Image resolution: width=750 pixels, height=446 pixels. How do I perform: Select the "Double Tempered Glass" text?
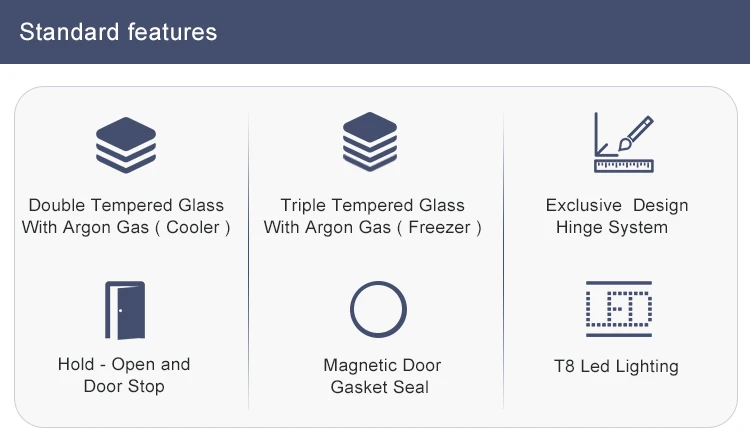(x=126, y=205)
